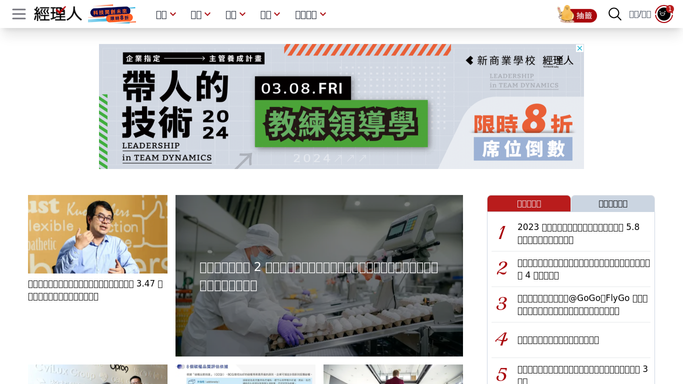Switch to the gray ranking tab
This screenshot has height=384, width=683.
613,204
